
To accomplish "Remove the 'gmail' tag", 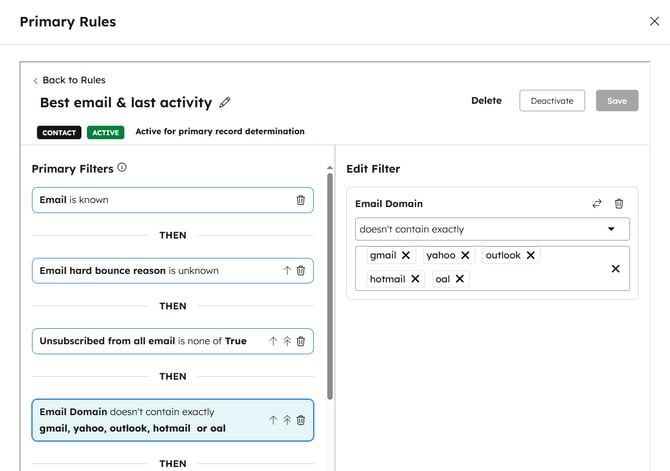I will click(x=405, y=255).
